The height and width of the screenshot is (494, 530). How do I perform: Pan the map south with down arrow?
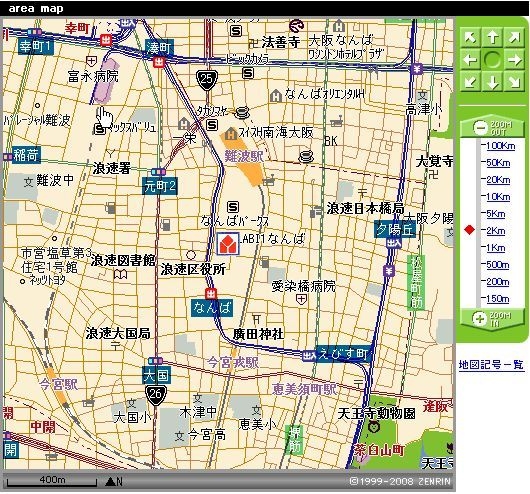click(x=492, y=82)
